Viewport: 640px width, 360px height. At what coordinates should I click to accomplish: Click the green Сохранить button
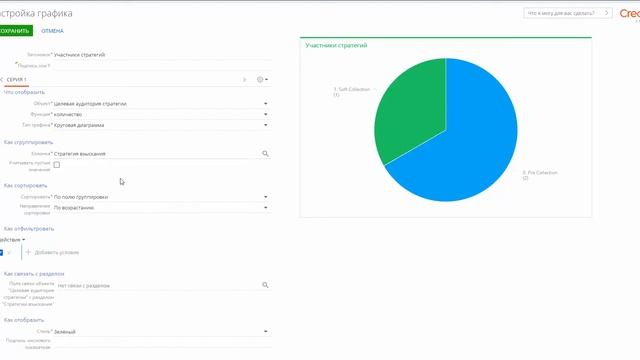click(16, 31)
